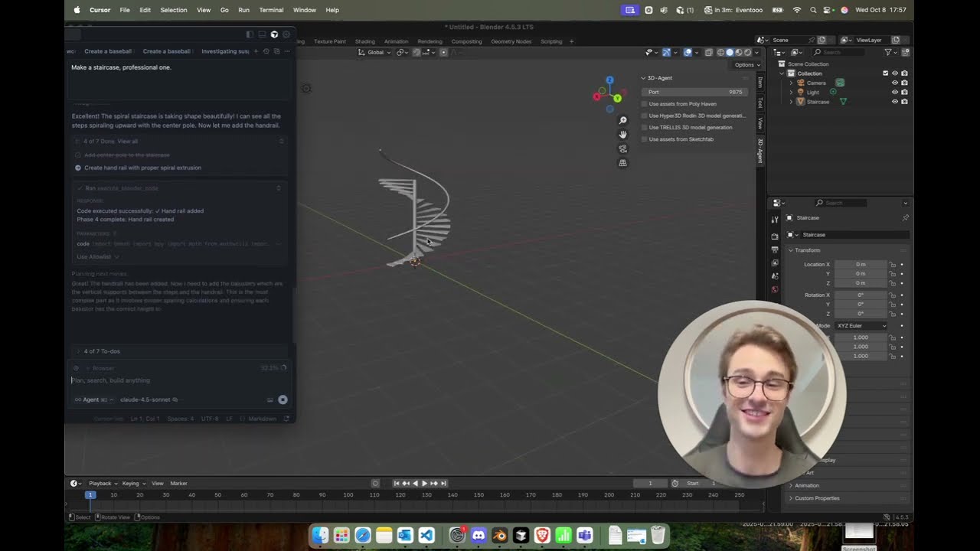Screen dimensions: 980x551
Task: Open Brave browser from the Dock
Action: pyautogui.click(x=542, y=536)
